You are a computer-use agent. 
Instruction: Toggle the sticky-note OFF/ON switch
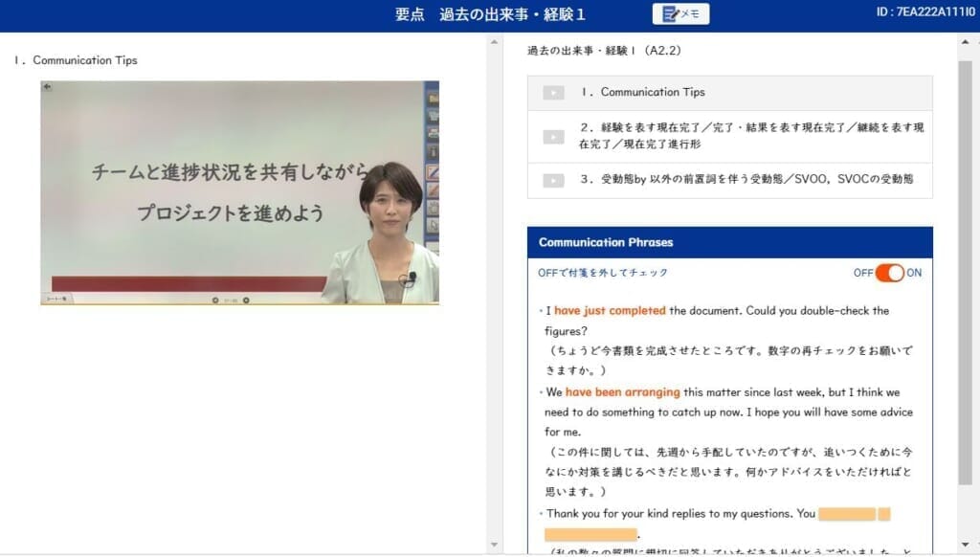tap(889, 273)
